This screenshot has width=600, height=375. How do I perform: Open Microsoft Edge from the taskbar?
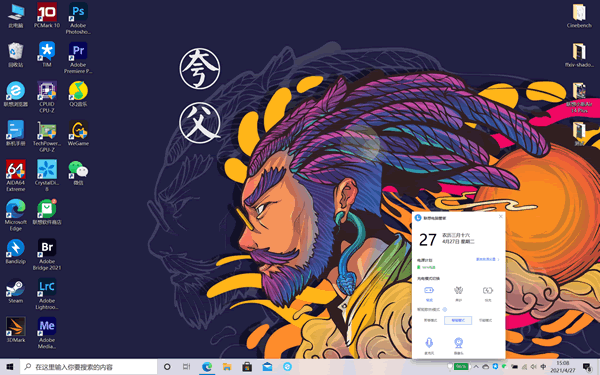point(207,367)
